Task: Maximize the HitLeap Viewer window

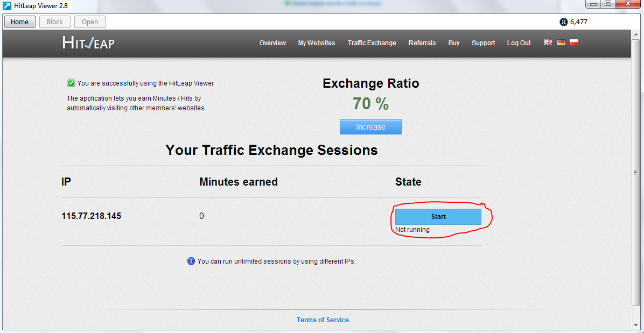Action: (608, 4)
